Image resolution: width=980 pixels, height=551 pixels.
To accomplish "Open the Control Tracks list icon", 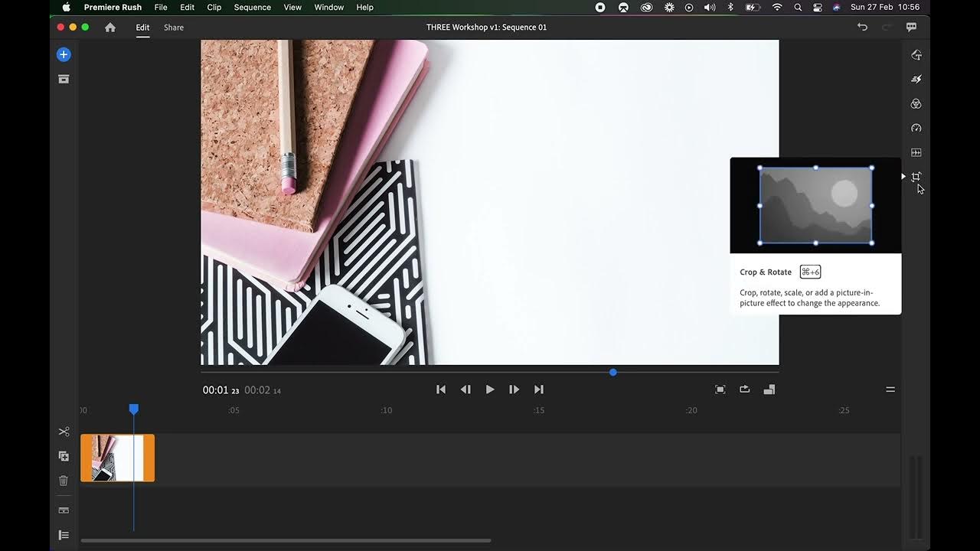I will [64, 535].
